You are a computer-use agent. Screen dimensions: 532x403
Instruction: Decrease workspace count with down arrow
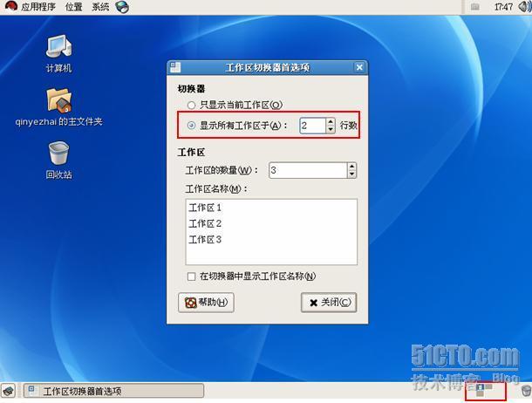pyautogui.click(x=352, y=174)
